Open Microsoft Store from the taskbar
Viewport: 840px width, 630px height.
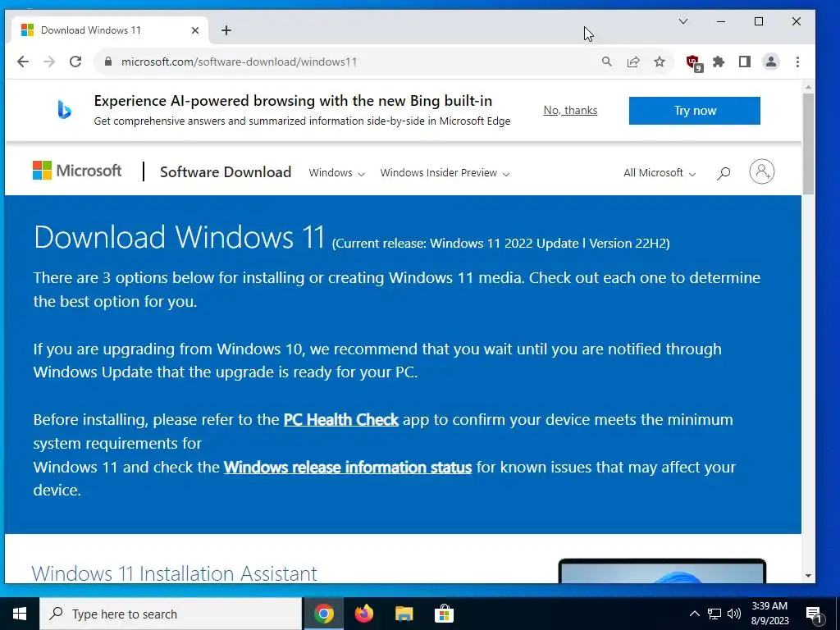coord(444,614)
